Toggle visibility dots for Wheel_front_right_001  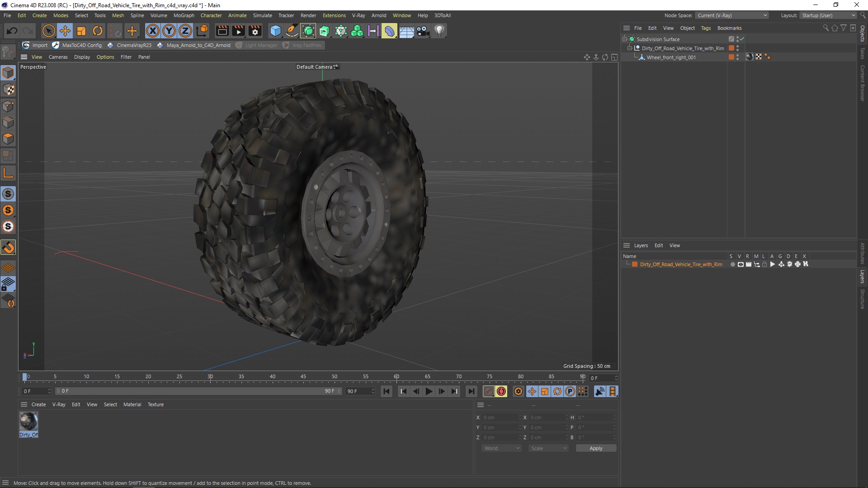[x=737, y=57]
